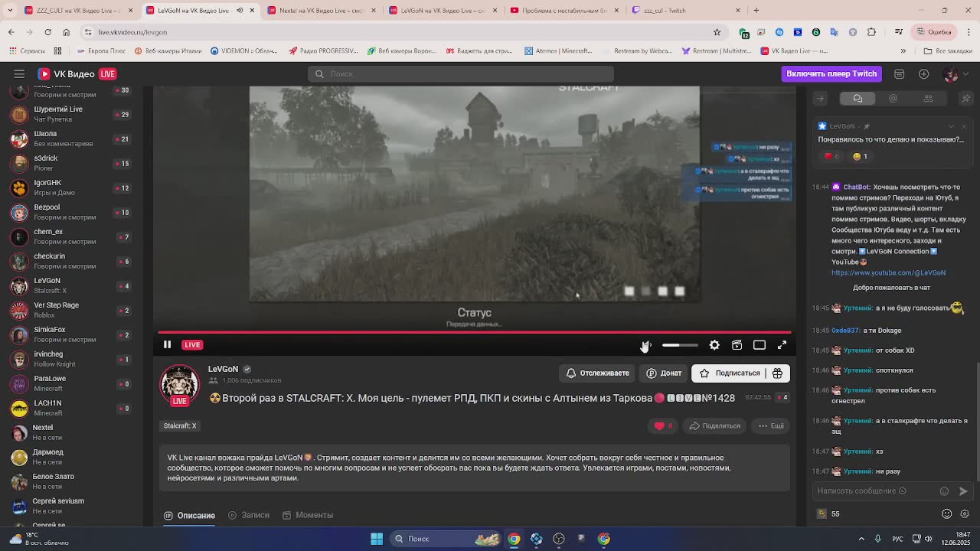Open the Ещё more options menu
The image size is (980, 551).
(x=771, y=425)
